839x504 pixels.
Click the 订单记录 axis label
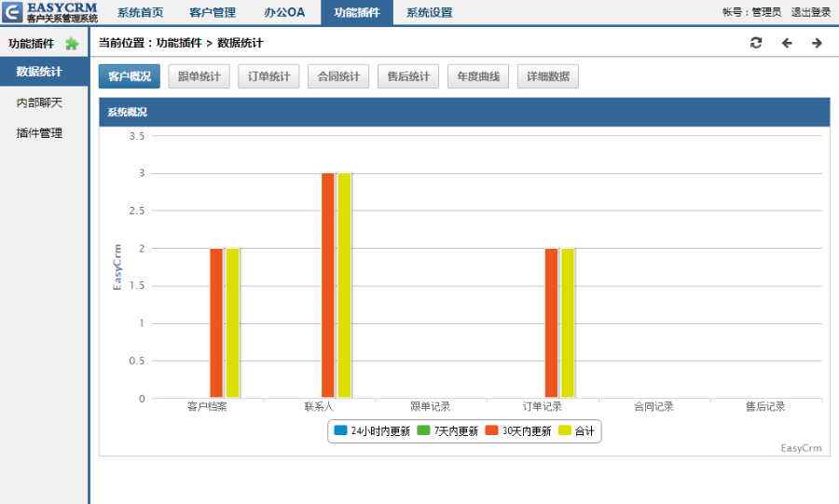tap(542, 407)
